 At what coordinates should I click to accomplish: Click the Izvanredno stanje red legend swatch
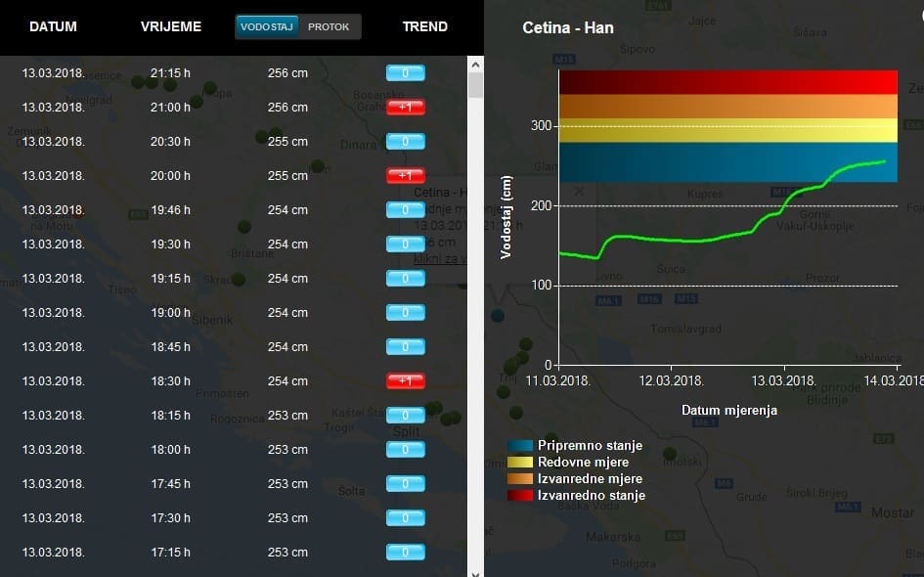click(x=520, y=496)
